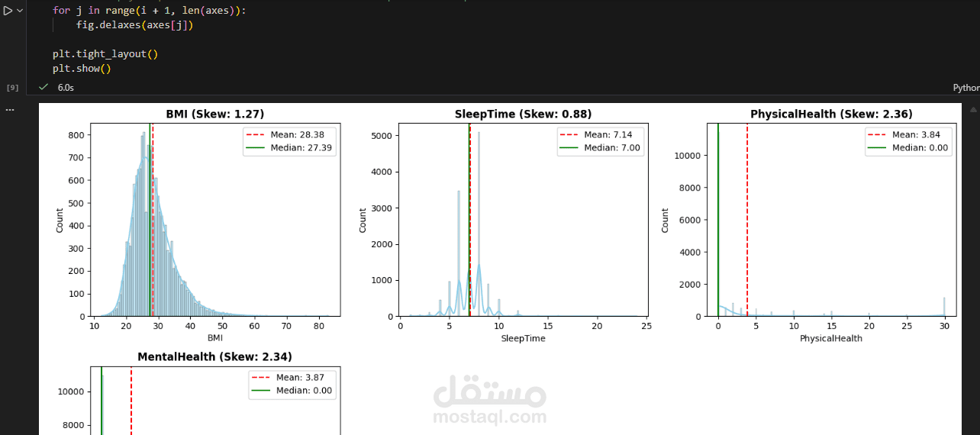
Task: Click the output scrollbar up arrow
Action: tap(972, 110)
